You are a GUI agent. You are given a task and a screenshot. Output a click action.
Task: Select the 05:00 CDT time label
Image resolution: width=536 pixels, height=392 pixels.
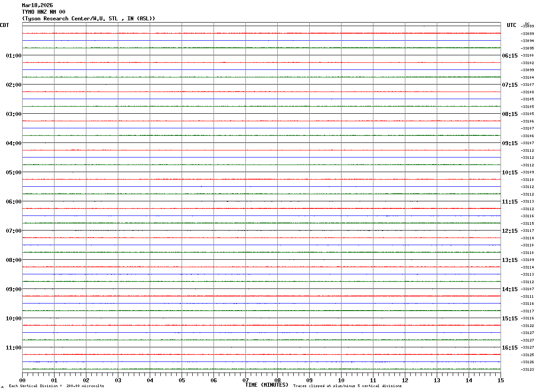coord(14,173)
